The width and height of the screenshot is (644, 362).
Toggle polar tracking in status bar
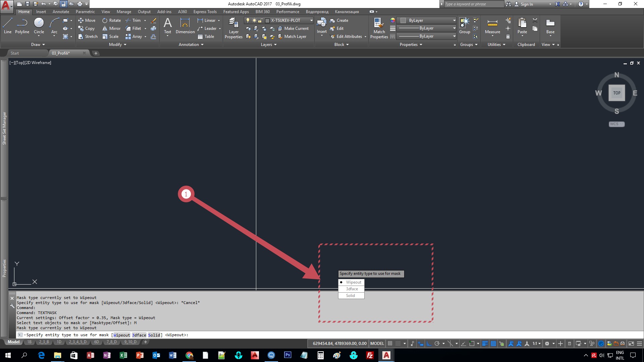tap(437, 344)
